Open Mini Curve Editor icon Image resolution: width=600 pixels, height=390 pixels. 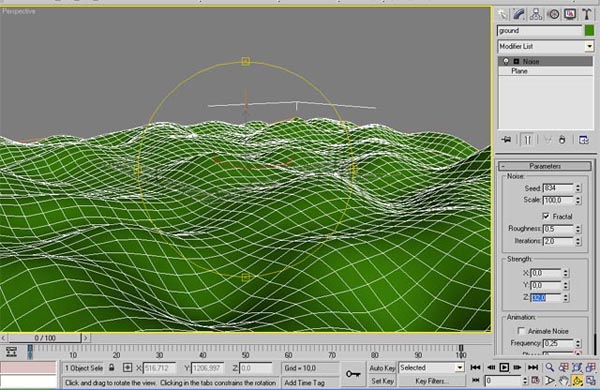coord(11,352)
